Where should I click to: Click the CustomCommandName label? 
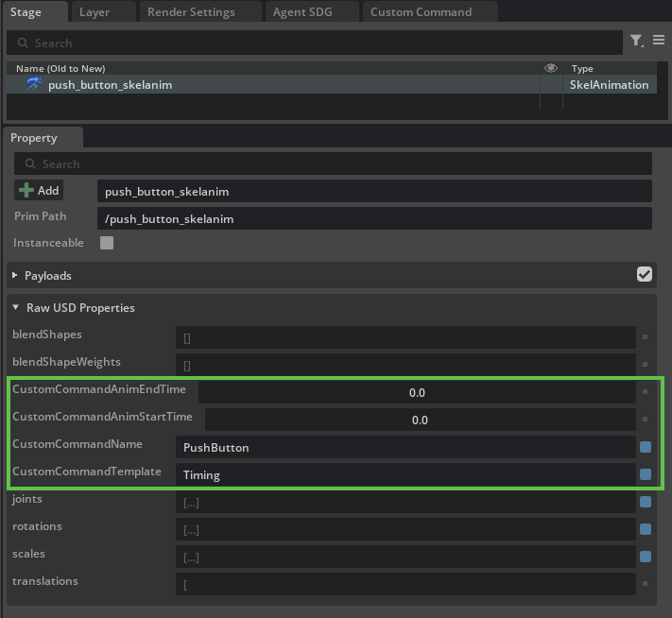coord(78,443)
